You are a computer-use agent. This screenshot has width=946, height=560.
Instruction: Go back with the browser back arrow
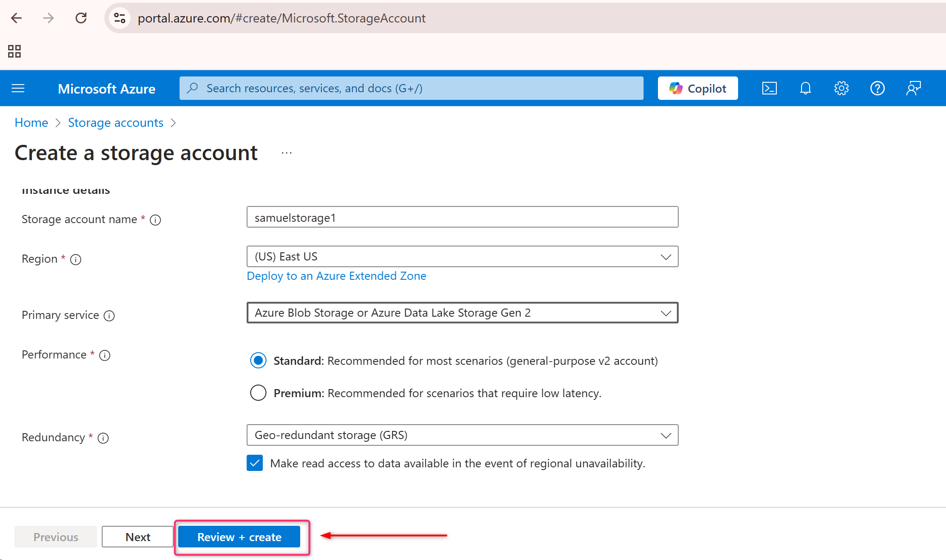click(x=17, y=18)
